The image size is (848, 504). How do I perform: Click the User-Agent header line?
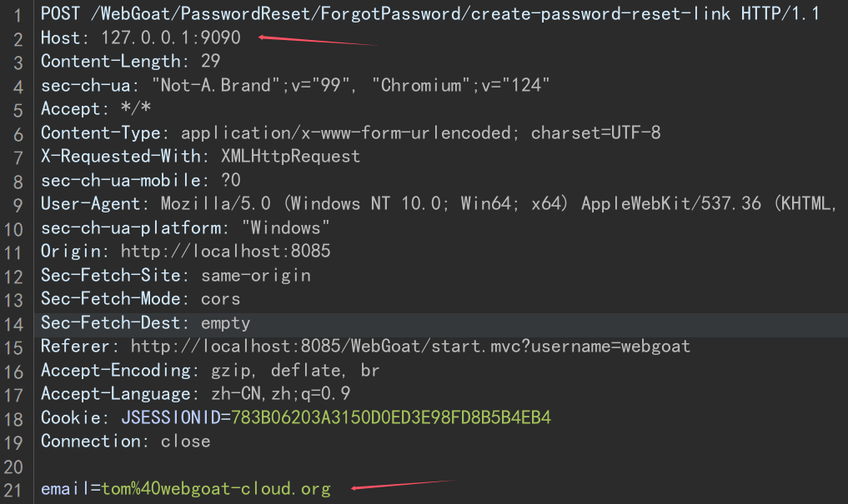coord(439,203)
